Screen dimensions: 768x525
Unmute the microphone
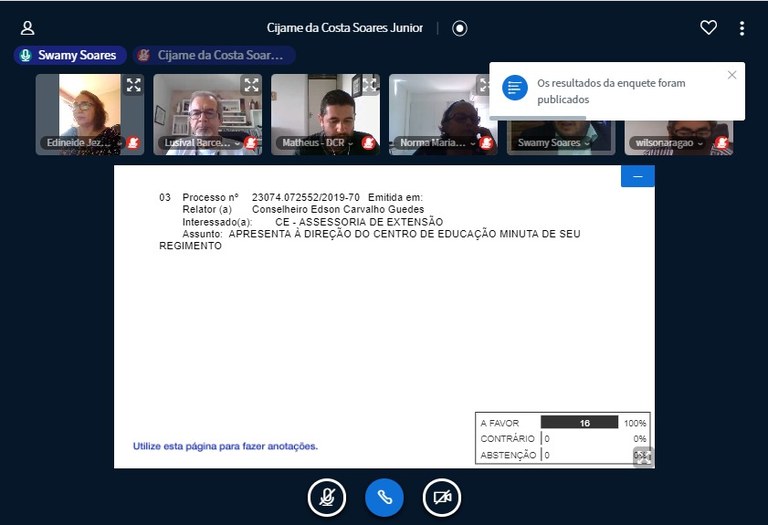326,497
